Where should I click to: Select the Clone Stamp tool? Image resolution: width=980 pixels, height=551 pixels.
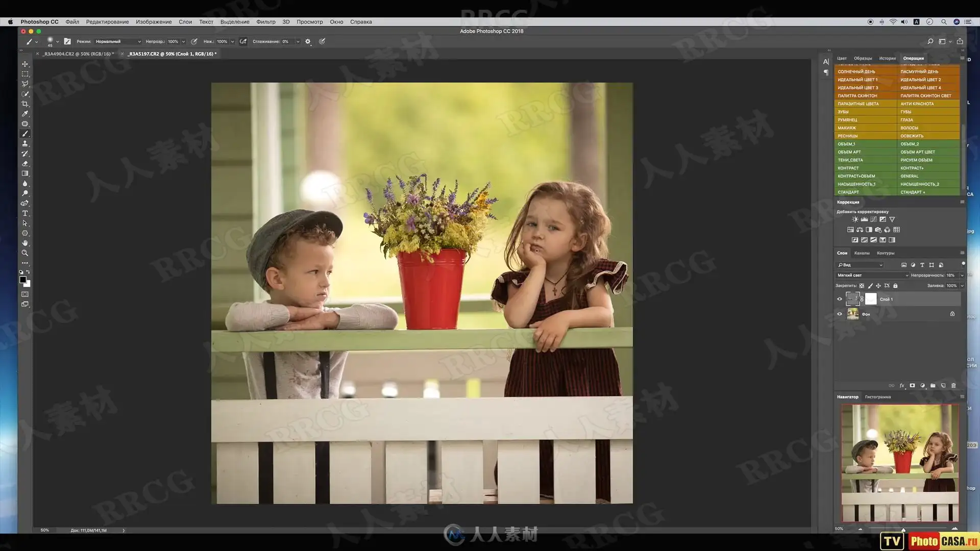tap(24, 144)
